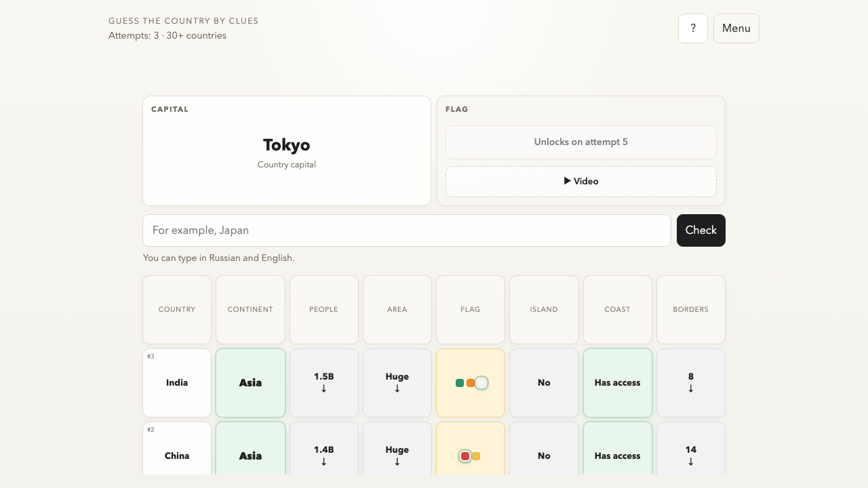This screenshot has height=488, width=868.
Task: Click the green swatch in India's flag colors
Action: [460, 383]
